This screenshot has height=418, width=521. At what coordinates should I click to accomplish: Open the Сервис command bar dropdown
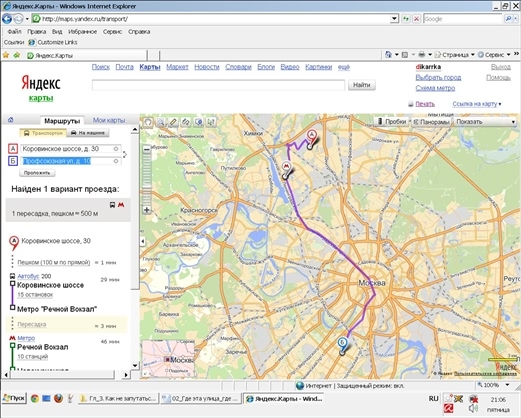click(494, 54)
